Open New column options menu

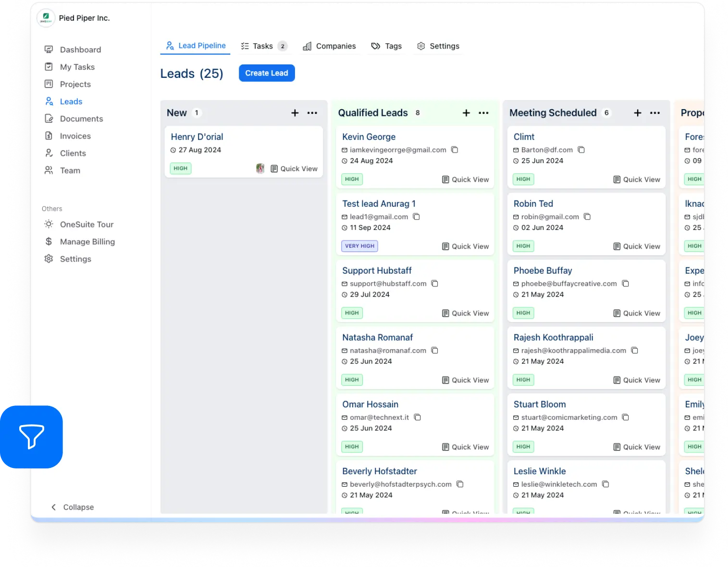[312, 113]
